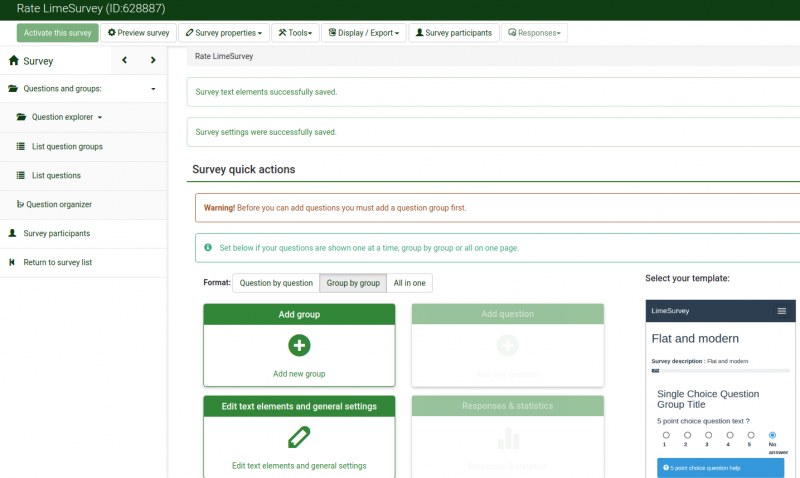Click the Add group panel header
The height and width of the screenshot is (478, 800).
point(299,314)
